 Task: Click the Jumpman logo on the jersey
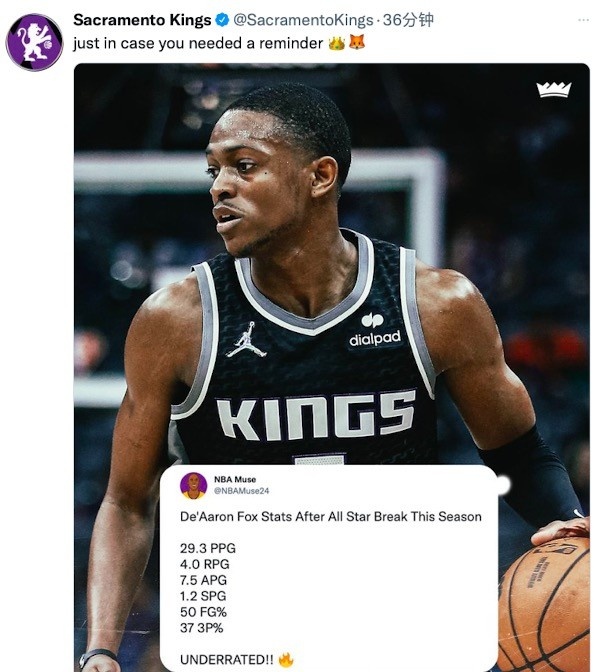tap(246, 339)
